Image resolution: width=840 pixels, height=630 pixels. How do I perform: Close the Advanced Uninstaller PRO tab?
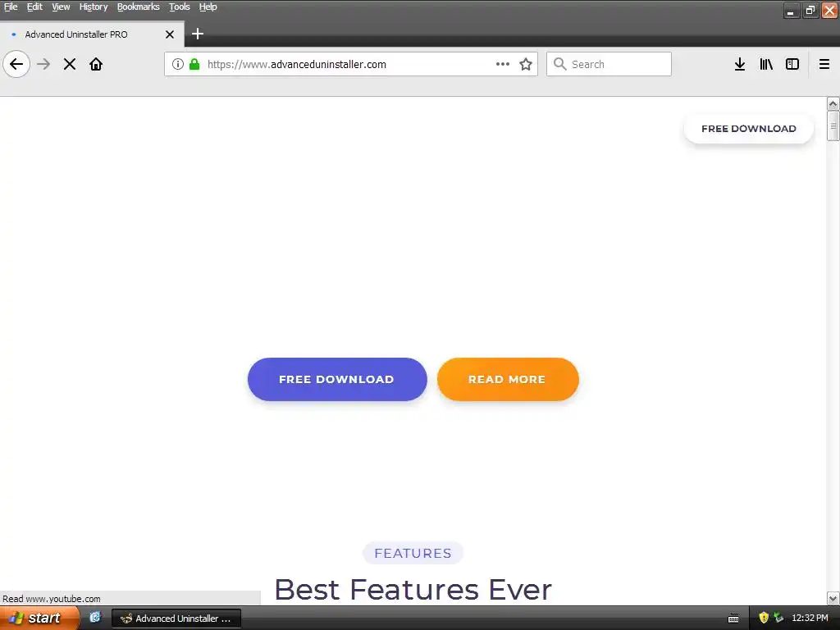tap(170, 34)
